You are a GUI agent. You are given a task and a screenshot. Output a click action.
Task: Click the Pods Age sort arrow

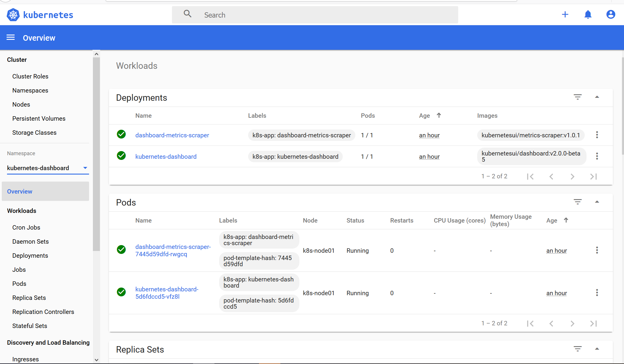[x=566, y=220]
